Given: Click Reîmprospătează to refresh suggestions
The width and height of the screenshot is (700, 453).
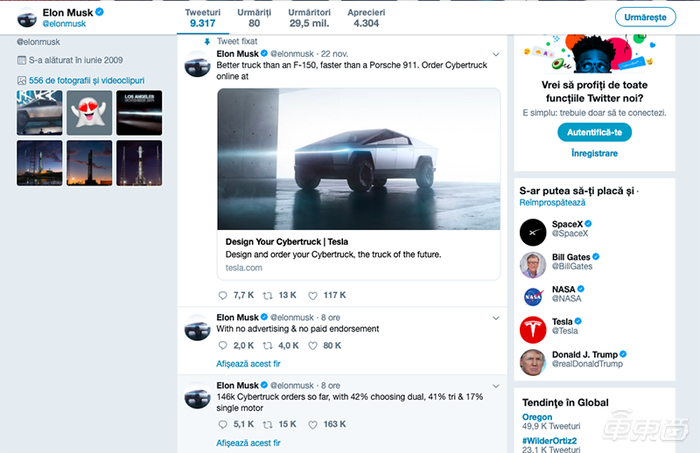Looking at the screenshot, I should 552,203.
